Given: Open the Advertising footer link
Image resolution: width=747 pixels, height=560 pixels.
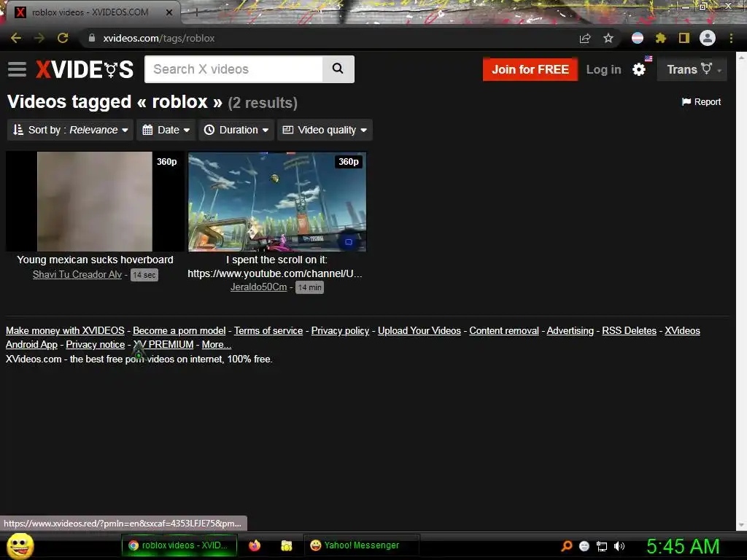Looking at the screenshot, I should 570,330.
